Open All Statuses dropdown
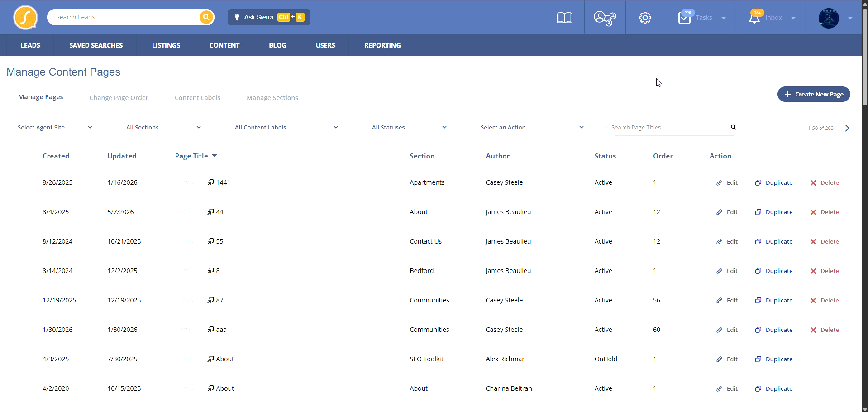The height and width of the screenshot is (412, 868). pos(409,127)
